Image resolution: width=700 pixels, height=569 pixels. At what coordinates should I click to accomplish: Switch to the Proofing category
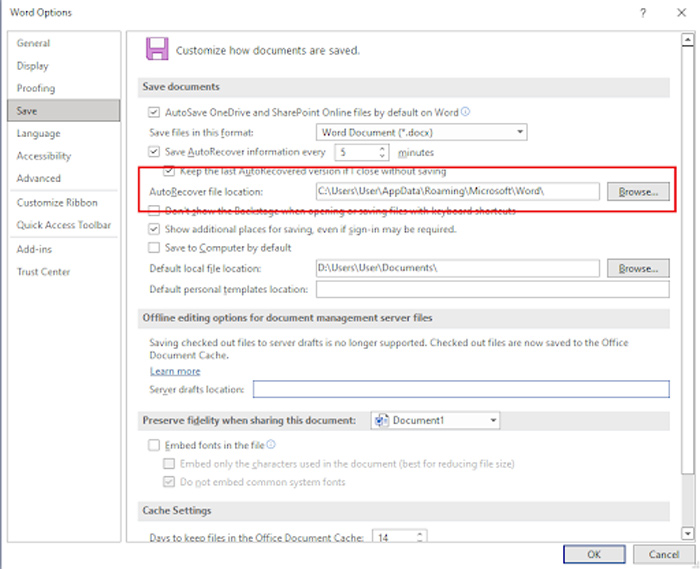36,88
